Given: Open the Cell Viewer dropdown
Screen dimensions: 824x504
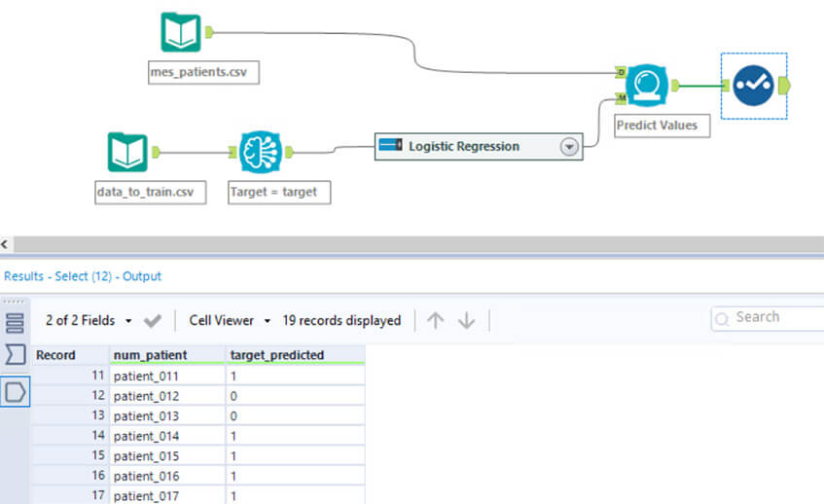Looking at the screenshot, I should 229,320.
